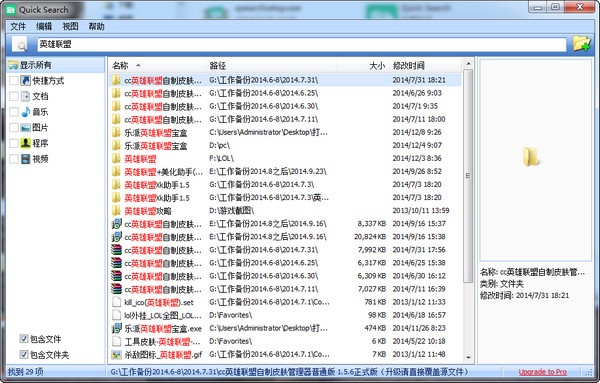The height and width of the screenshot is (383, 600).
Task: Click the magnifier search icon
Action: point(21,45)
